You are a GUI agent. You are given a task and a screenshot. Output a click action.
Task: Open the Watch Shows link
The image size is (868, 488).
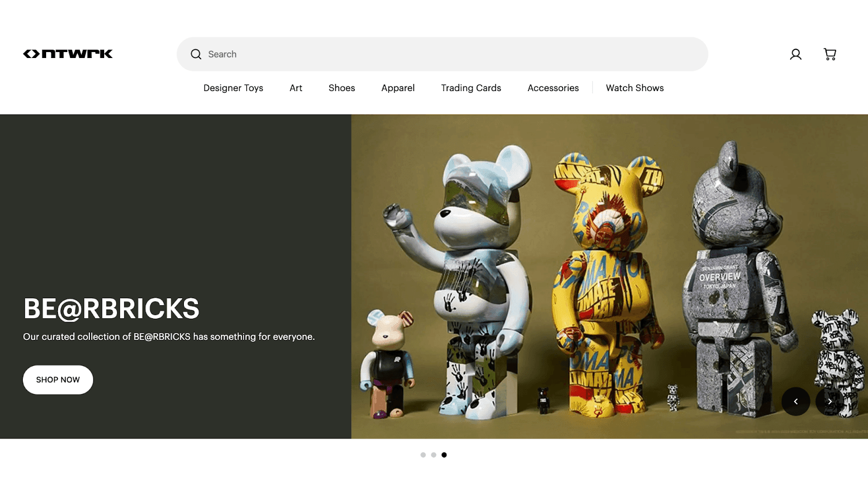tap(635, 88)
